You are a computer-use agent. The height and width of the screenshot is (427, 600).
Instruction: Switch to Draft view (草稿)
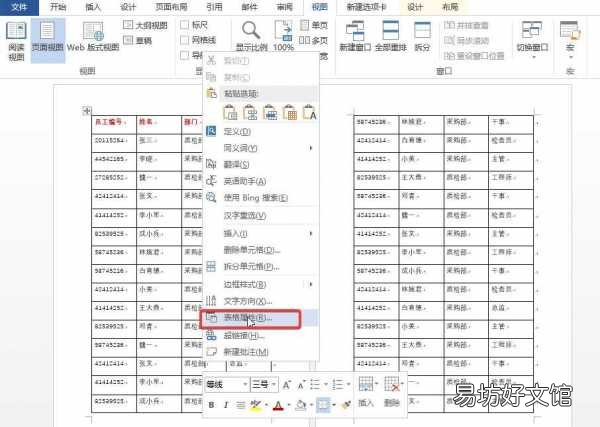[138, 40]
